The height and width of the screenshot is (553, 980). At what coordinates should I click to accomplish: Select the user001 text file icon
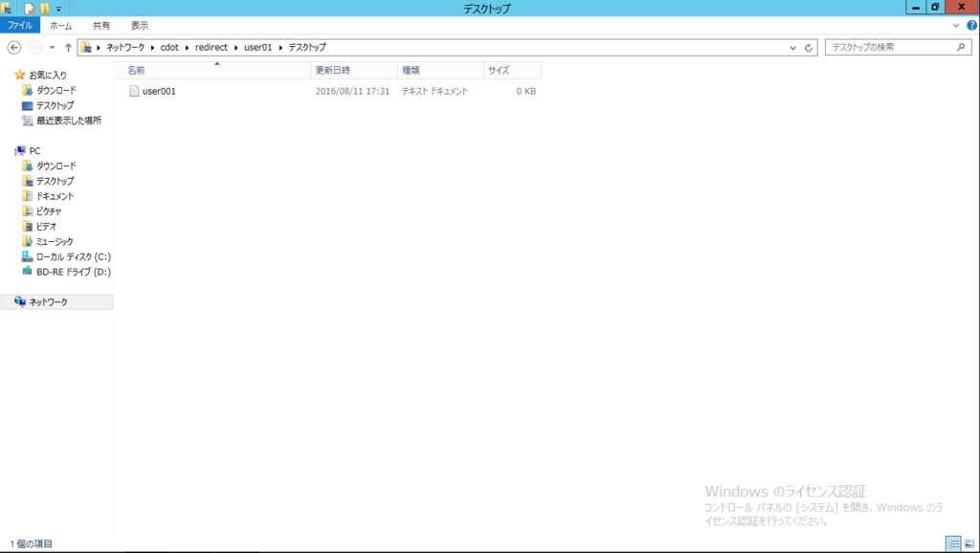134,91
